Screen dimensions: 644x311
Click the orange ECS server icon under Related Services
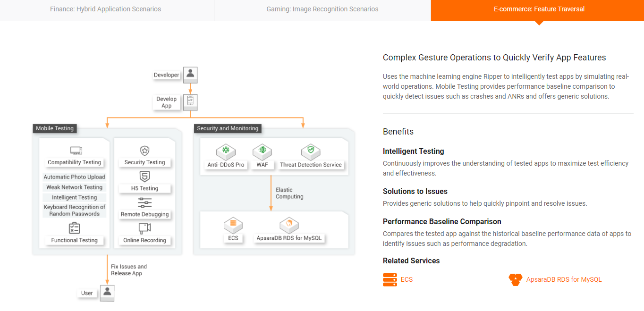(390, 279)
